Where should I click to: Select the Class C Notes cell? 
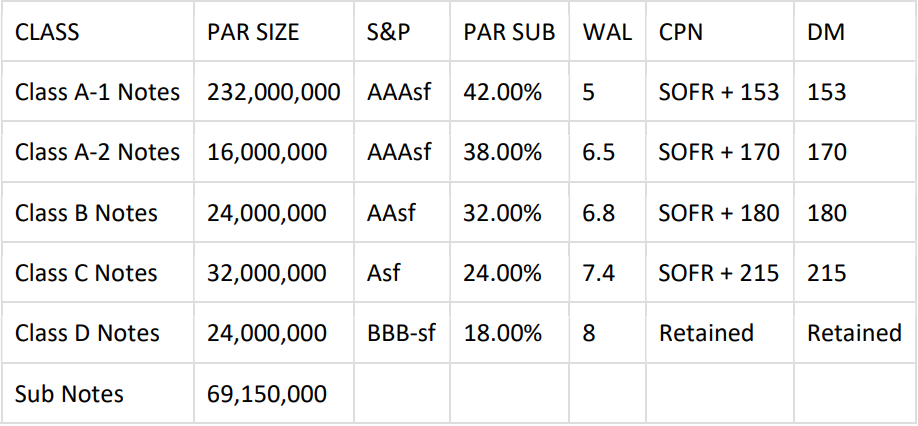pos(87,273)
